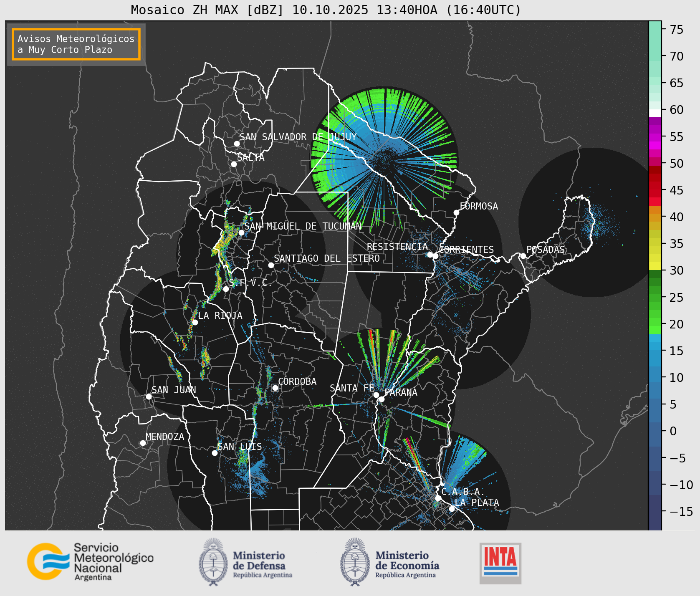Screen dimensions: 700x596
Task: Select the San Luis city marker
Action: coord(215,453)
